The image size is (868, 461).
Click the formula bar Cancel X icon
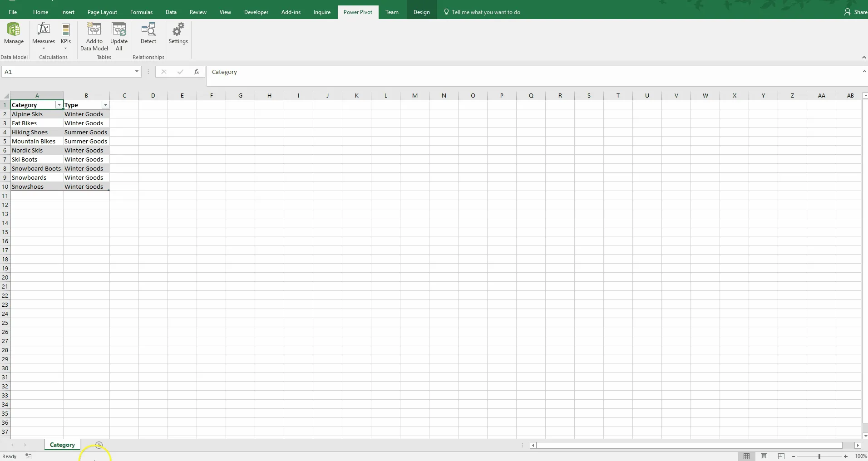pyautogui.click(x=164, y=72)
